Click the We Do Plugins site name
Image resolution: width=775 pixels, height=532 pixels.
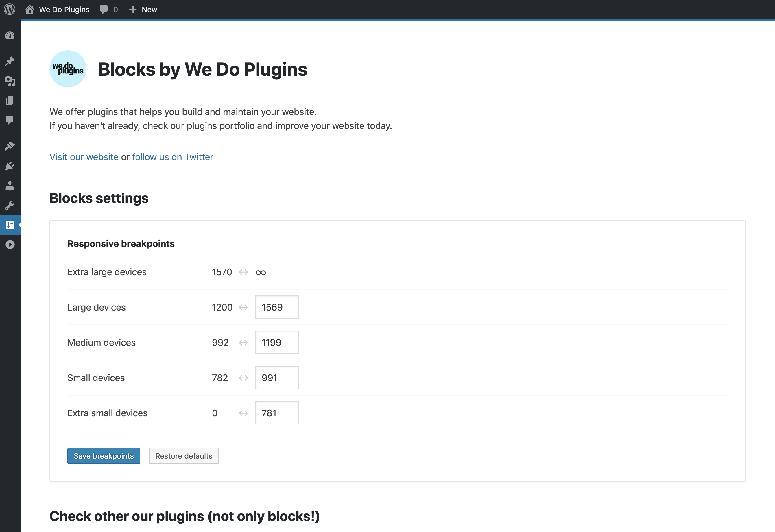coord(64,9)
